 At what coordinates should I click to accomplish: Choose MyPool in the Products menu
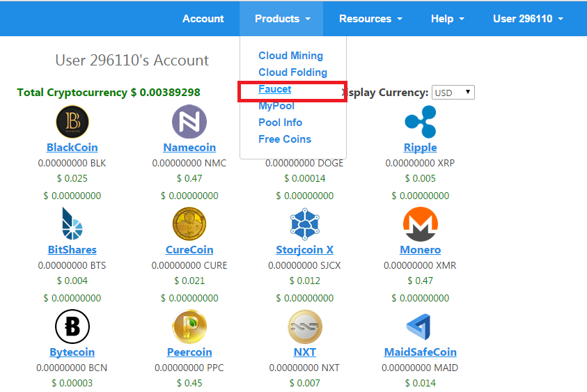pos(276,106)
